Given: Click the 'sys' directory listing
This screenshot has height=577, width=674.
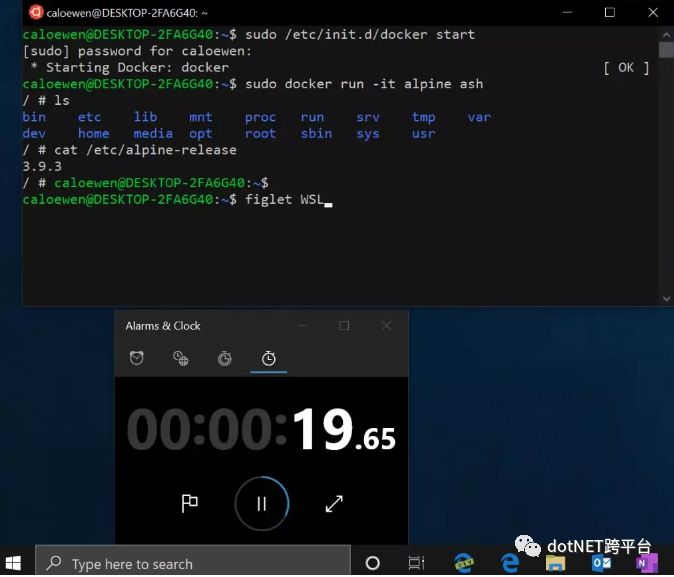Looking at the screenshot, I should (368, 134).
